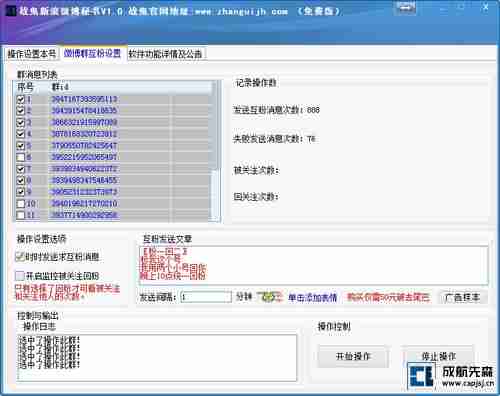Select the group ID text in row 10
This screenshot has height=396, width=500.
tap(84, 203)
